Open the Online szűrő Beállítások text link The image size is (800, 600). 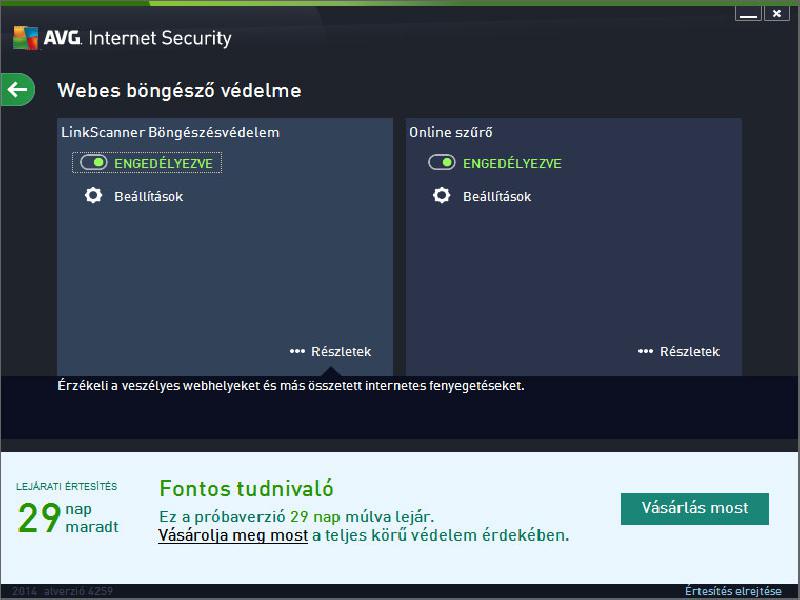tap(497, 196)
